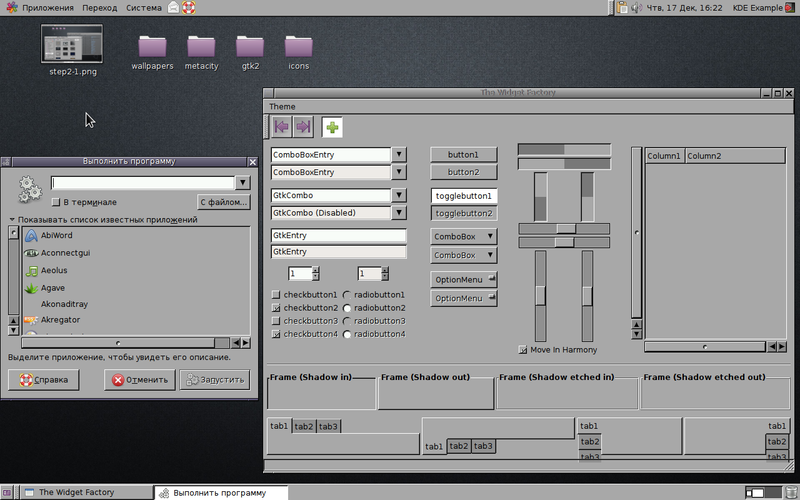Click the Запустить run button
This screenshot has width=800, height=500.
(x=215, y=380)
